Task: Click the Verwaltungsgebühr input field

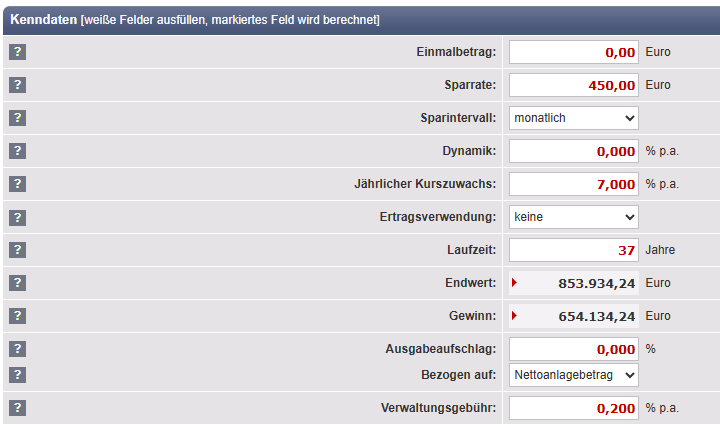Action: click(x=574, y=408)
